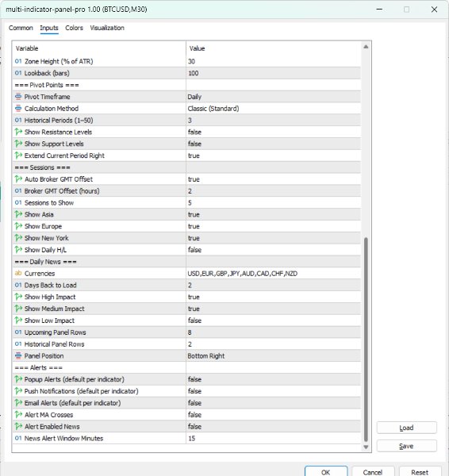Click the Load button
The image size is (449, 476).
coord(406,428)
